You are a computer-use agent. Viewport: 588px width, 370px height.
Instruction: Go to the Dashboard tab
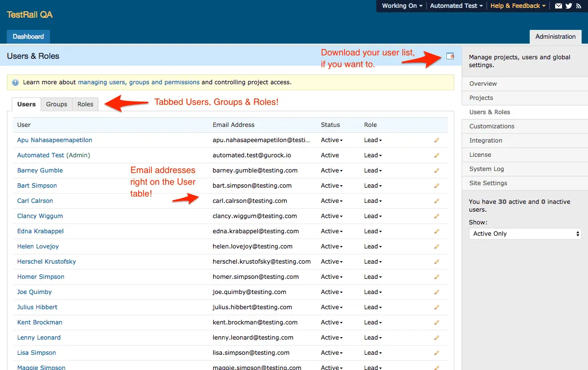point(28,37)
